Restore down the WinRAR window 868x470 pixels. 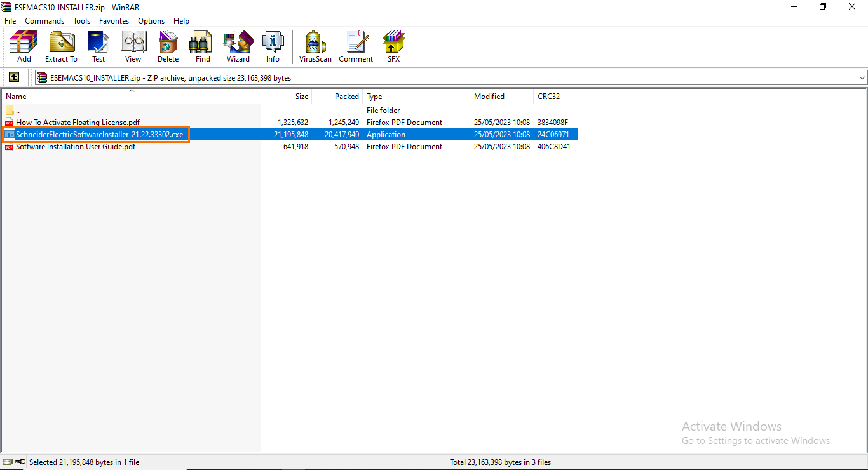823,6
